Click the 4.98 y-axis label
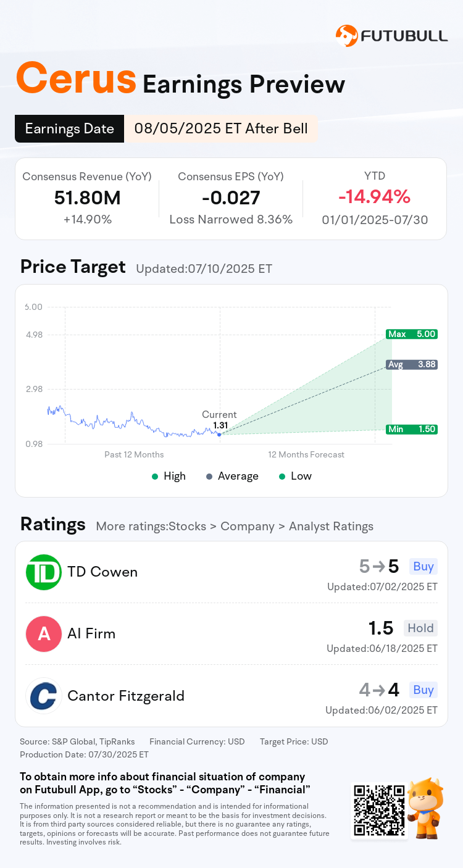463x868 pixels. 33,335
